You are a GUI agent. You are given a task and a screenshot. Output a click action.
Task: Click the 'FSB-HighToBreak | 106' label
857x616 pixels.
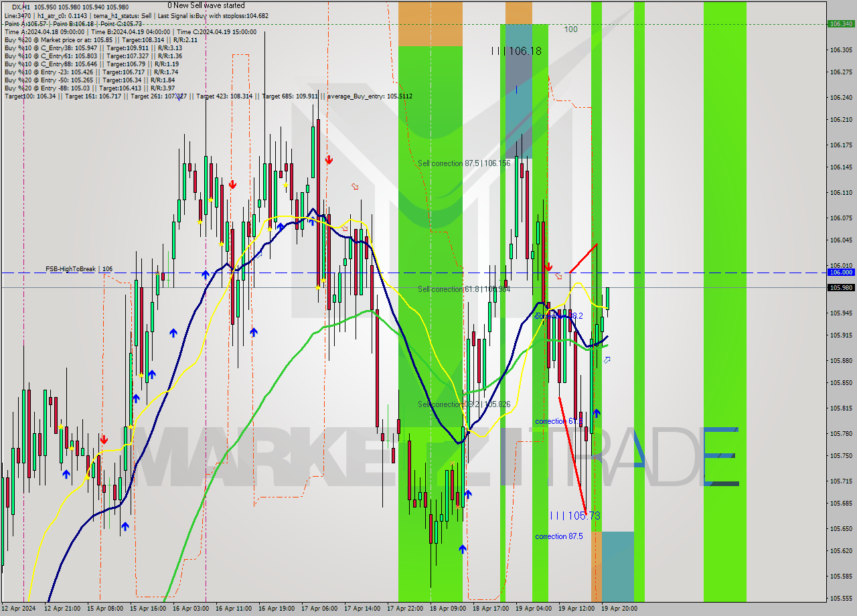point(79,269)
